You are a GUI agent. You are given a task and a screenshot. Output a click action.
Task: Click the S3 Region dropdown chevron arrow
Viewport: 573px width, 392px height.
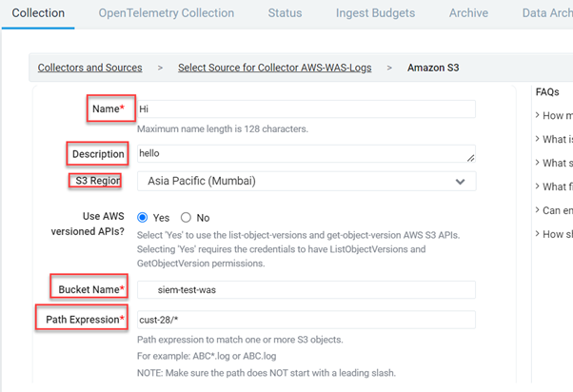[460, 182]
